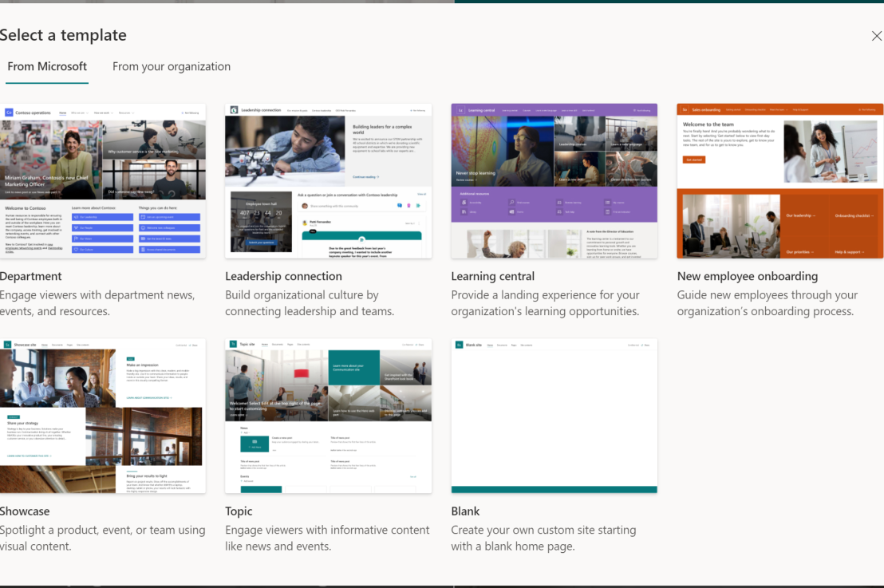The image size is (884, 588).
Task: Select the Department template thumbnail
Action: pyautogui.click(x=103, y=181)
